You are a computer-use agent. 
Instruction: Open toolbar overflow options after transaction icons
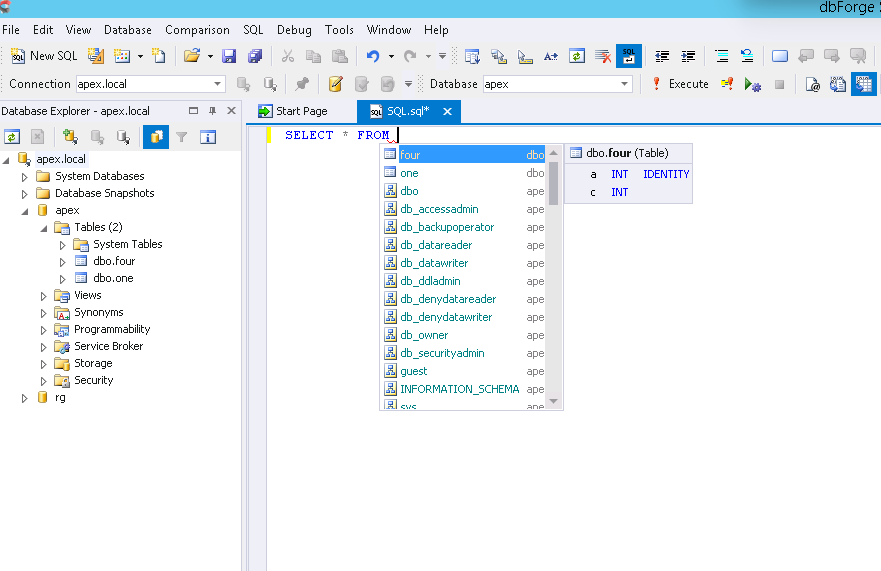[x=408, y=84]
